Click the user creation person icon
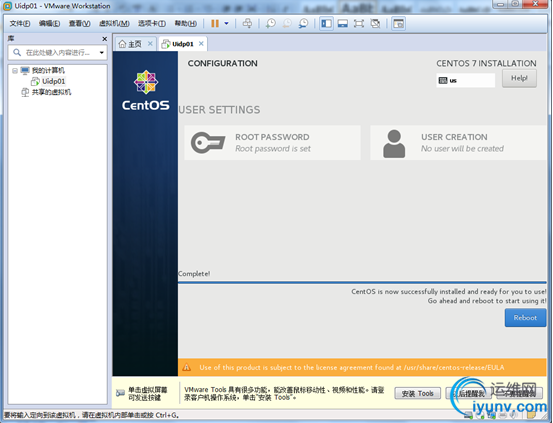This screenshot has width=553, height=423. (x=394, y=144)
